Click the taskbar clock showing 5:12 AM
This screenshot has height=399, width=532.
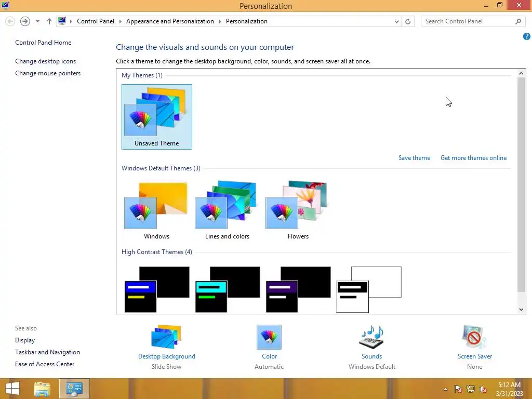[x=509, y=389]
